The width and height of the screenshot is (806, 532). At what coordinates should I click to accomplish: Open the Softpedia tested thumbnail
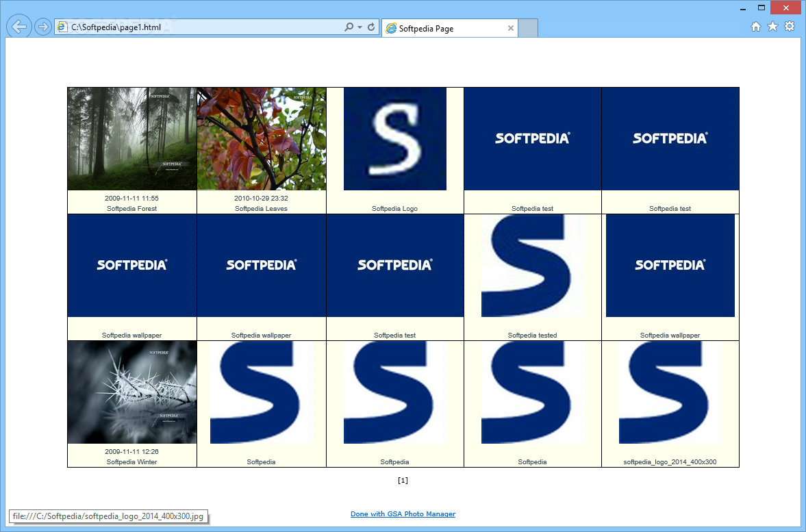tap(533, 265)
